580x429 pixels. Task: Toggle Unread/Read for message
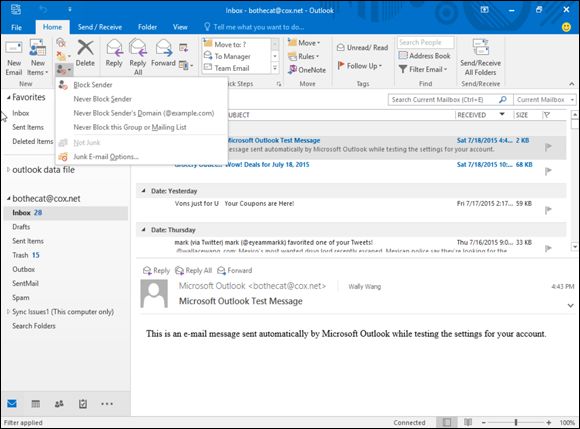pyautogui.click(x=362, y=47)
